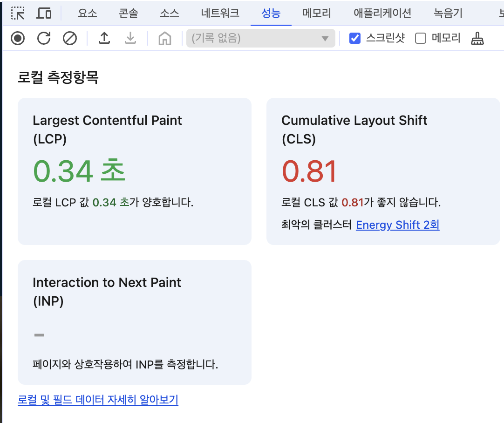Click the Largest Contentful Paint metric card

pos(134,171)
